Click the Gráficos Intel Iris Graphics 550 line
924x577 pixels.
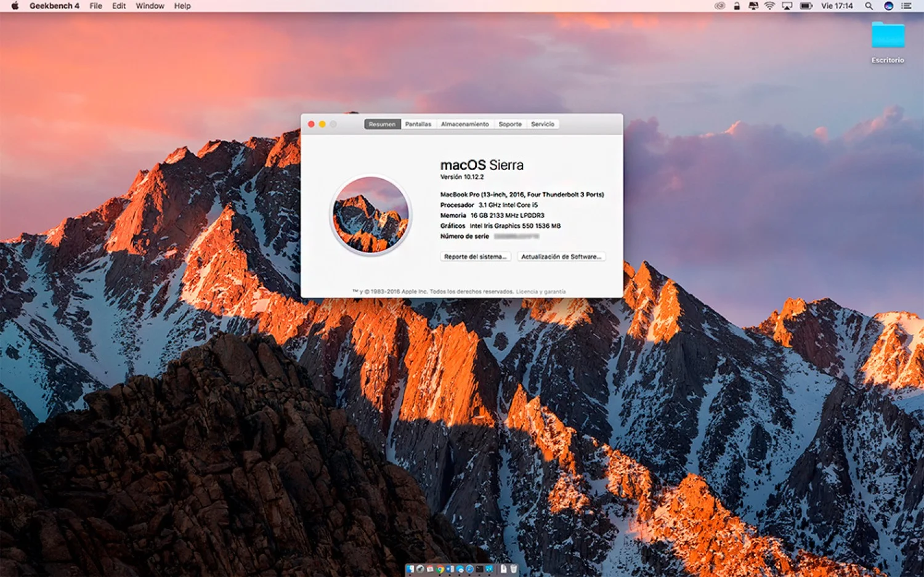click(x=501, y=226)
